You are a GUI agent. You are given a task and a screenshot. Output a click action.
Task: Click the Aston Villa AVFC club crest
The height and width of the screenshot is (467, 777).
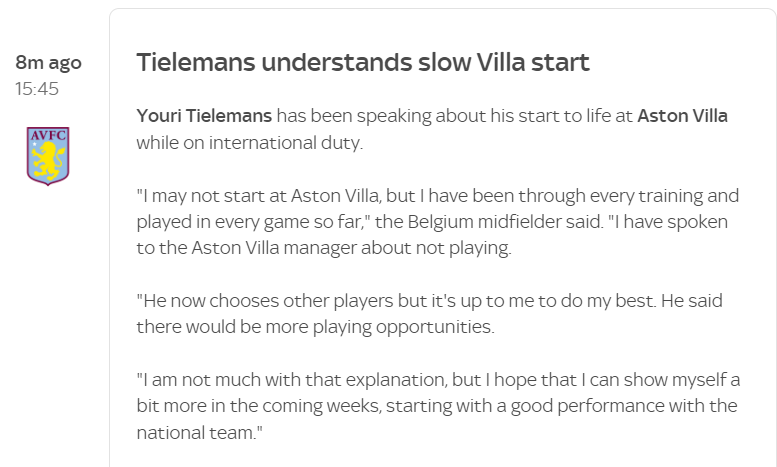pos(48,156)
